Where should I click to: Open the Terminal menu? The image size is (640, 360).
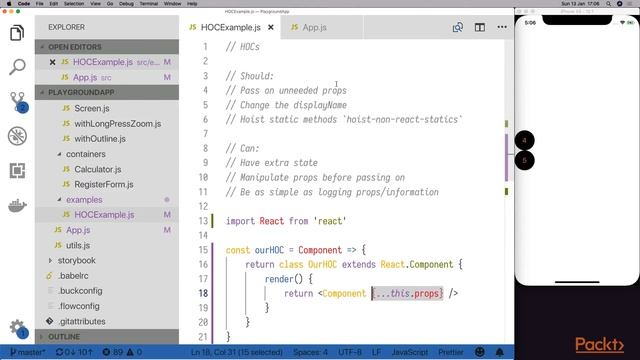[x=149, y=4]
